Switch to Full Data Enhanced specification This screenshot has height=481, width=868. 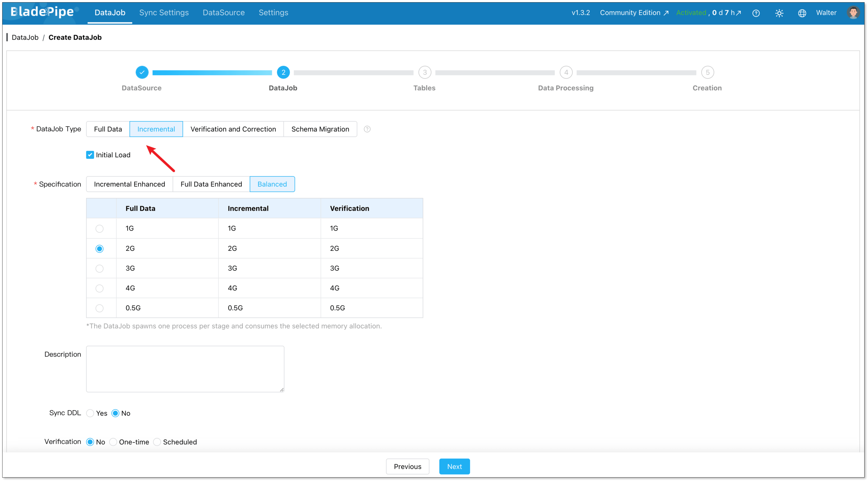pos(211,184)
